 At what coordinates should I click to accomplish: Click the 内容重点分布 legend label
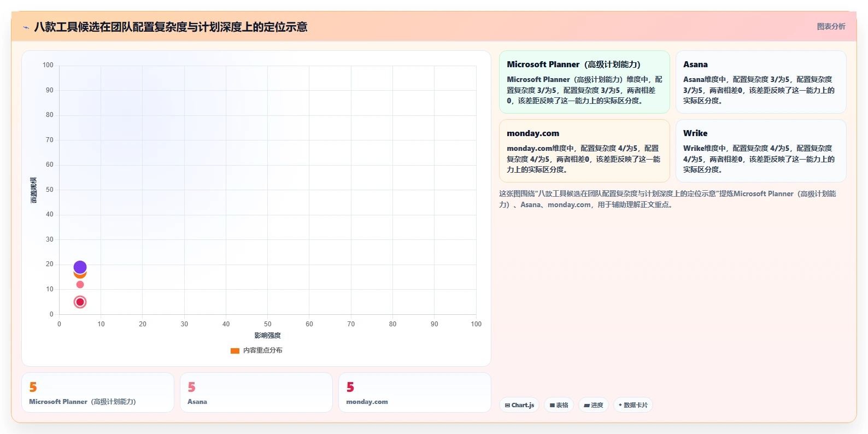(x=263, y=350)
